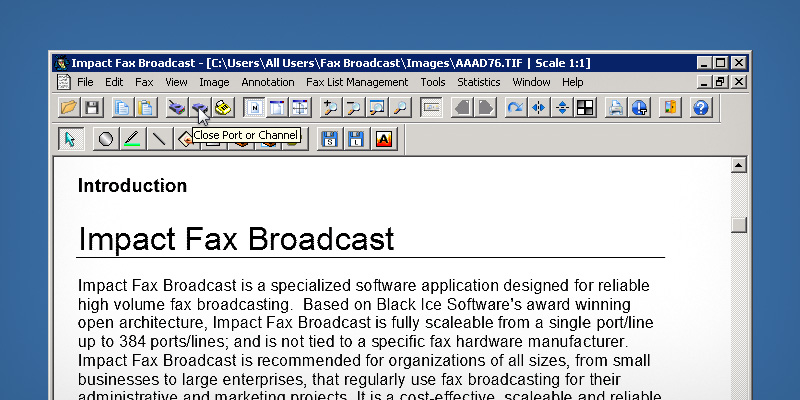Open the File menu
Image resolution: width=800 pixels, height=400 pixels.
click(85, 82)
